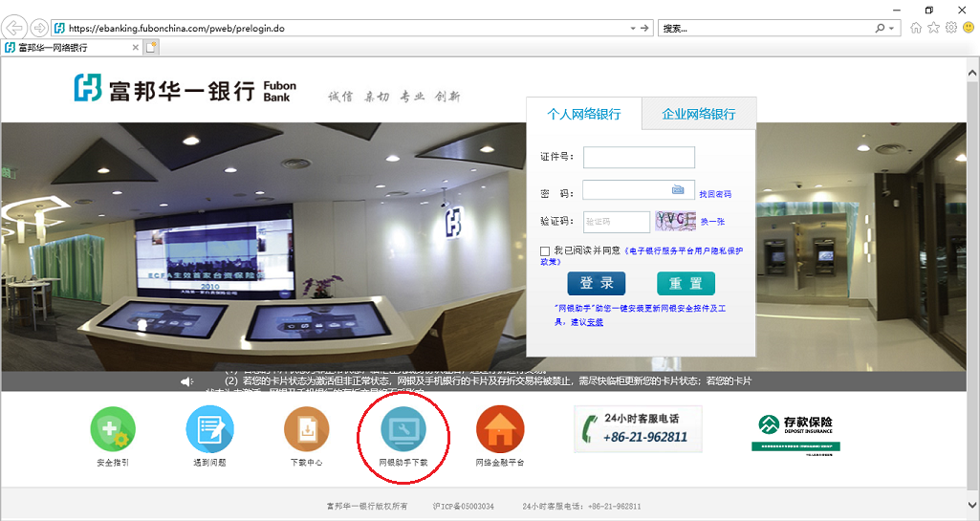Click 换一张 to refresh the captcha
980x521 pixels.
(x=712, y=222)
